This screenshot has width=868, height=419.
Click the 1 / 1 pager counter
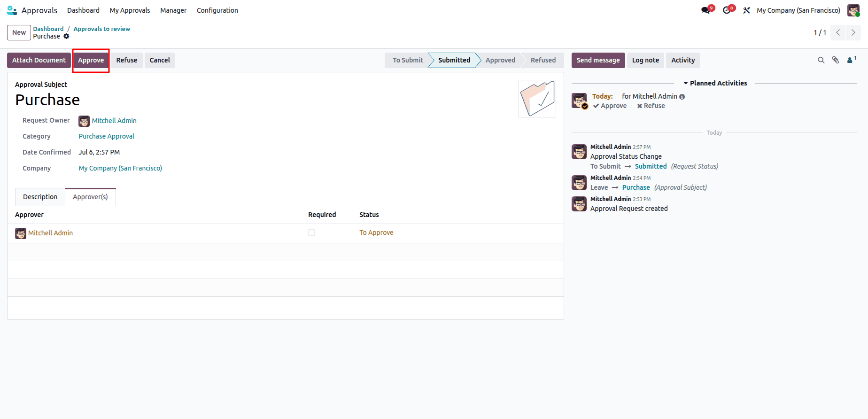[x=820, y=32]
